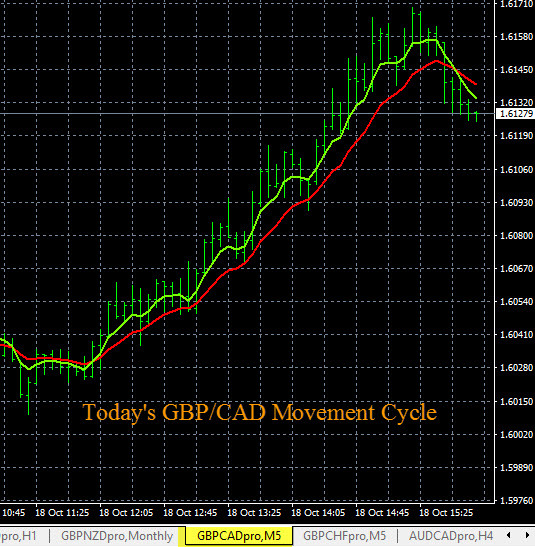This screenshot has width=535, height=547.
Task: Click the 1.61580 price scale label
Action: pos(517,37)
